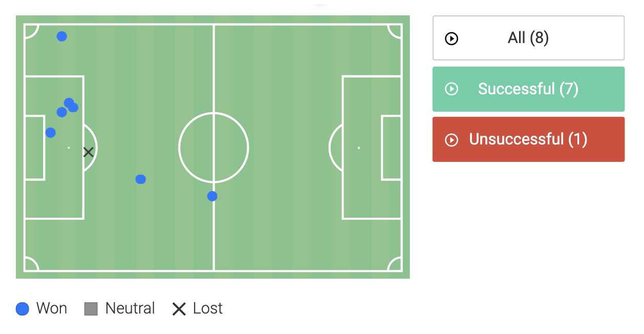644x334 pixels.
Task: Click the Lost legend text
Action: coord(208,308)
